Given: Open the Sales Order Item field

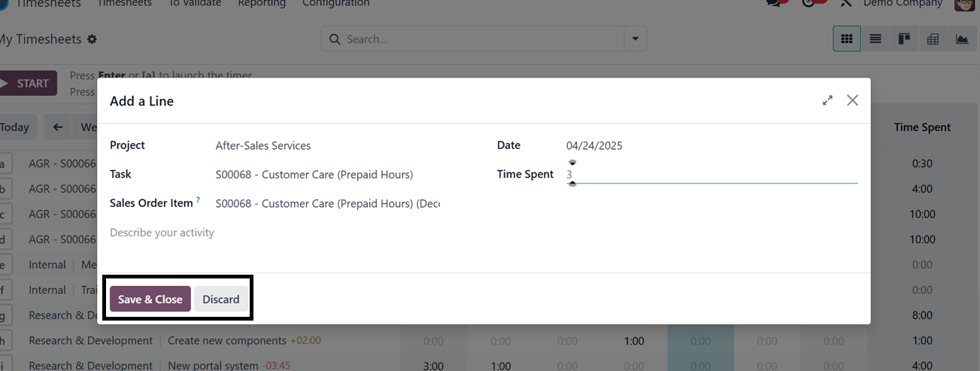Looking at the screenshot, I should pos(327,203).
